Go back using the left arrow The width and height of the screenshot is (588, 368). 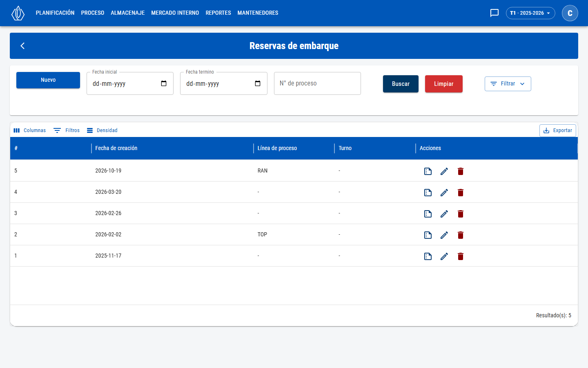(x=23, y=46)
